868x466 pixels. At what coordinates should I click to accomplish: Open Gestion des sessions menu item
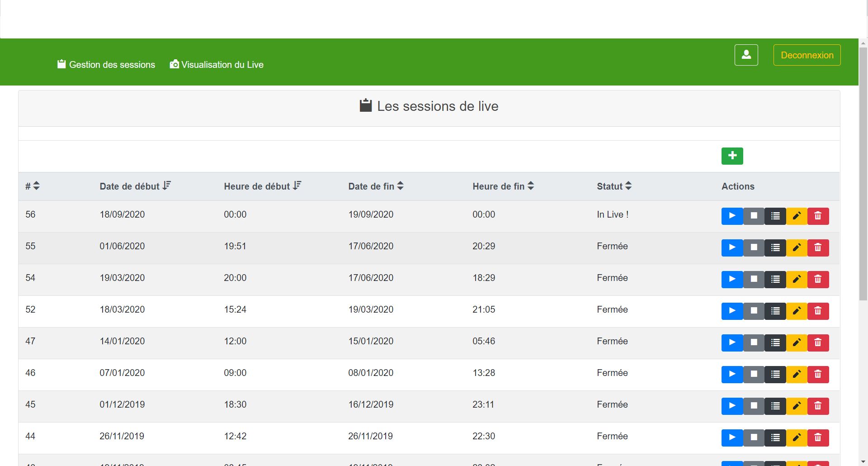(106, 65)
